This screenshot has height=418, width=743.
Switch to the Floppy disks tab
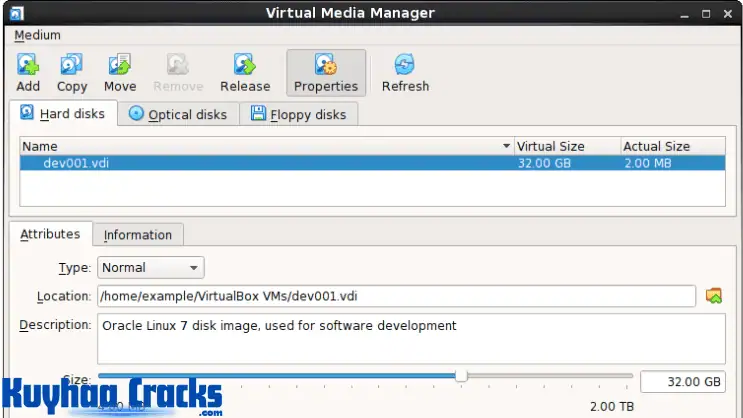(298, 115)
